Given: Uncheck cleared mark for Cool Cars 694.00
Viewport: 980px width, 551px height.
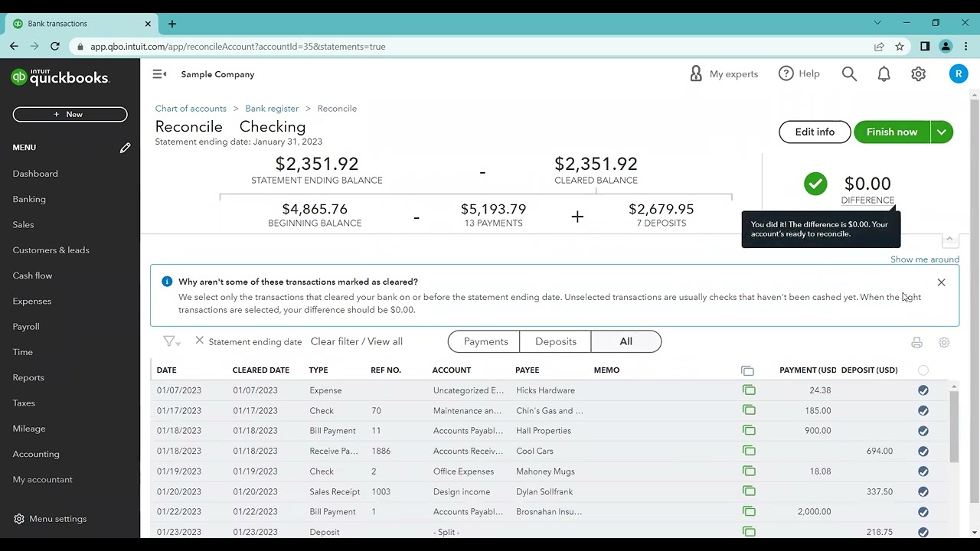Looking at the screenshot, I should [923, 451].
